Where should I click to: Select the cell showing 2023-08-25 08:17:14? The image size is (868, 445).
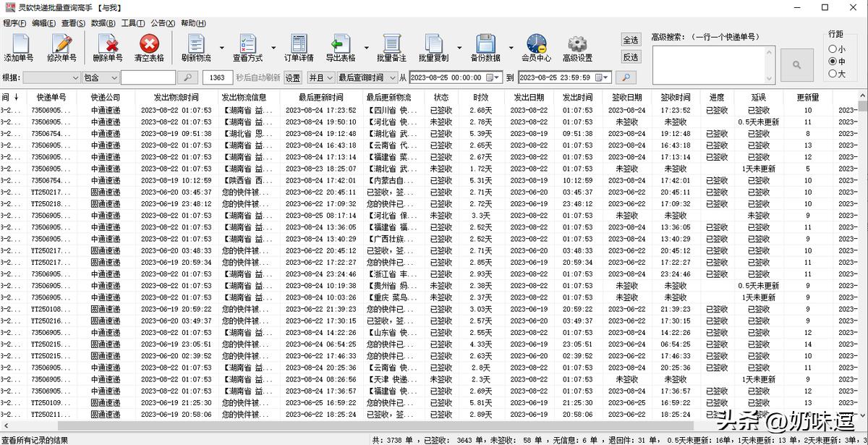point(320,216)
